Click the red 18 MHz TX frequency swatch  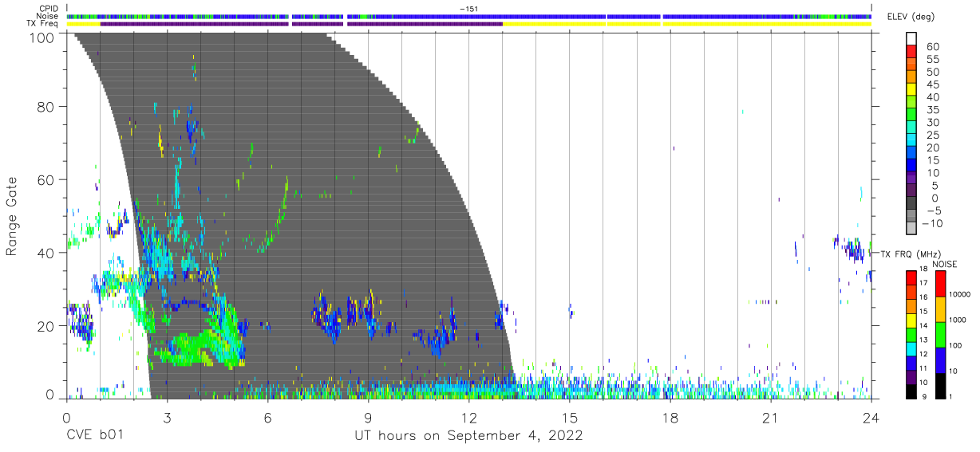click(911, 276)
